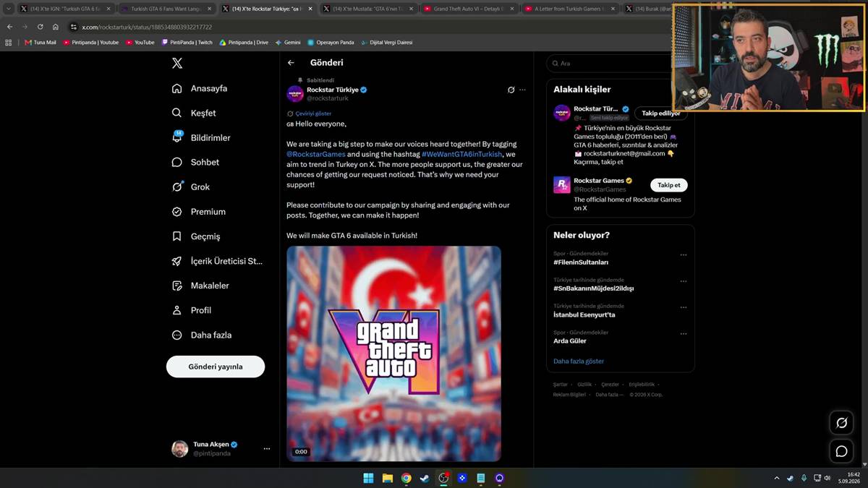The width and height of the screenshot is (868, 488).
Task: Open the Tuna Mail bookmark
Action: coord(40,43)
